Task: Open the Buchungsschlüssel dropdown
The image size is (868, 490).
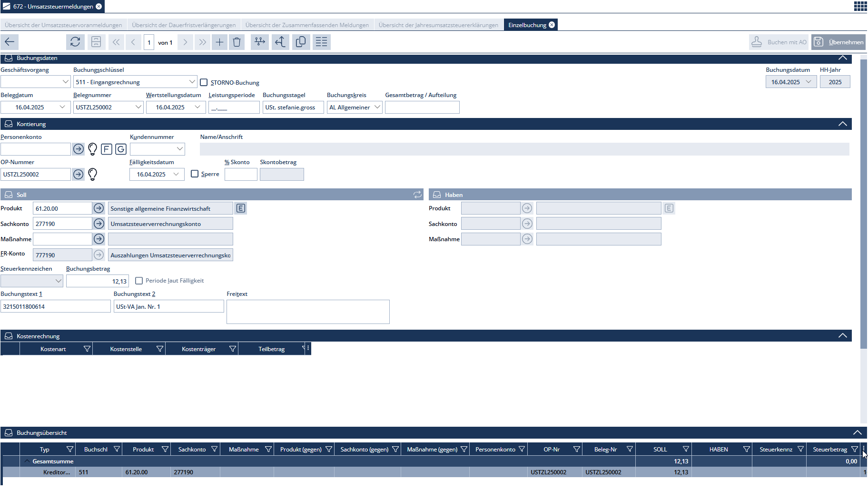Action: [192, 82]
